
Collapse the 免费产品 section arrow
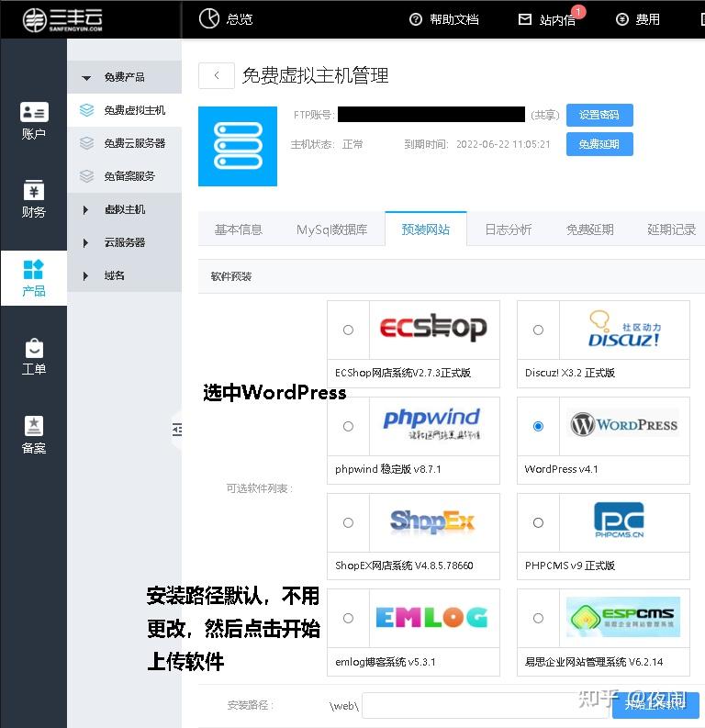(86, 78)
